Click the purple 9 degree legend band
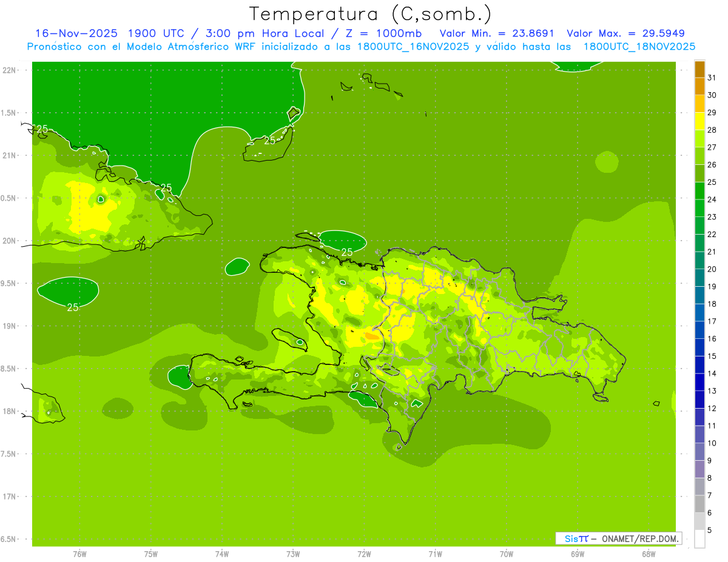This screenshot has width=728, height=562. [x=699, y=452]
